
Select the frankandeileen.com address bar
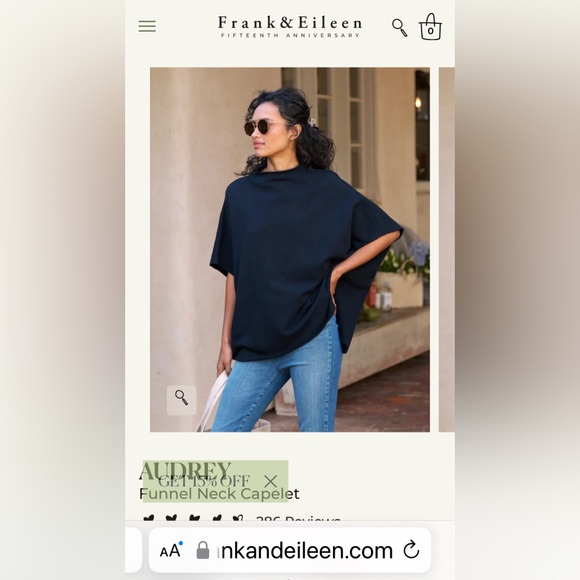tap(290, 550)
